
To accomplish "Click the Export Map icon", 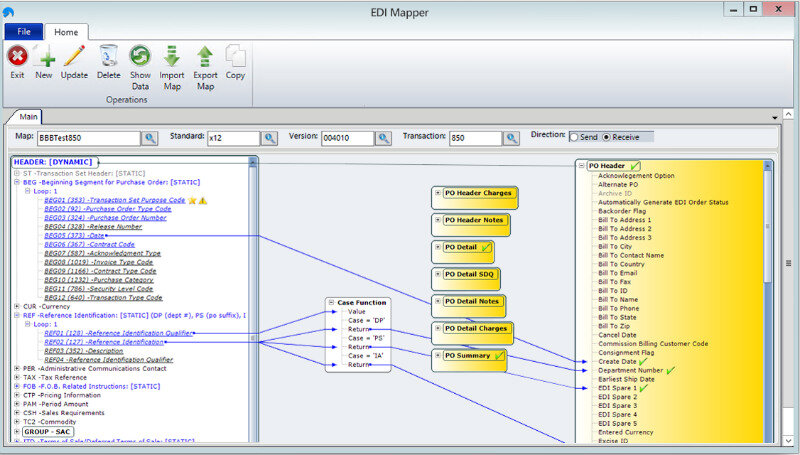I will click(x=205, y=58).
